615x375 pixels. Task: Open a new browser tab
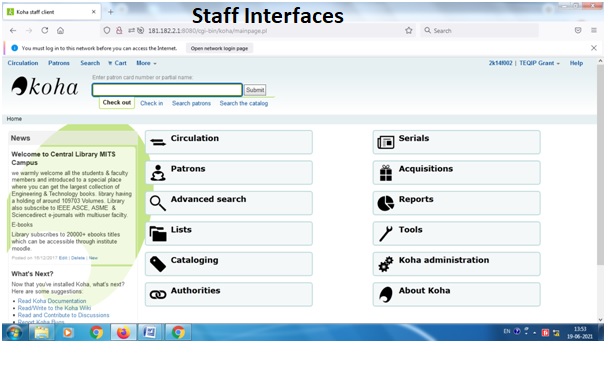coord(111,12)
